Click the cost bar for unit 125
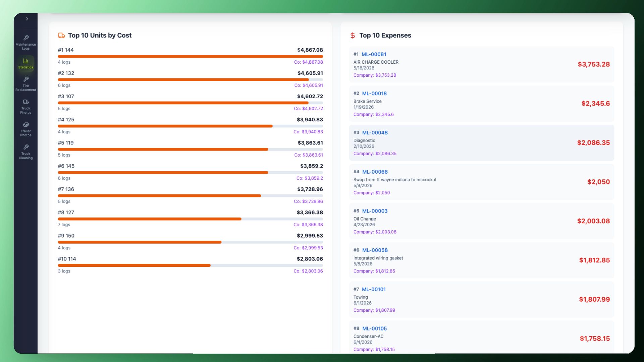644x362 pixels. point(190,126)
